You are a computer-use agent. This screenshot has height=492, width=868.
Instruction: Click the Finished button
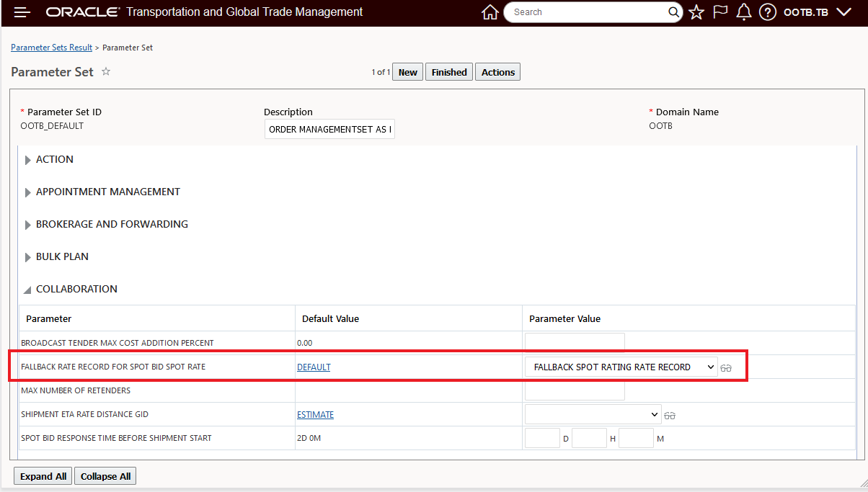(449, 72)
